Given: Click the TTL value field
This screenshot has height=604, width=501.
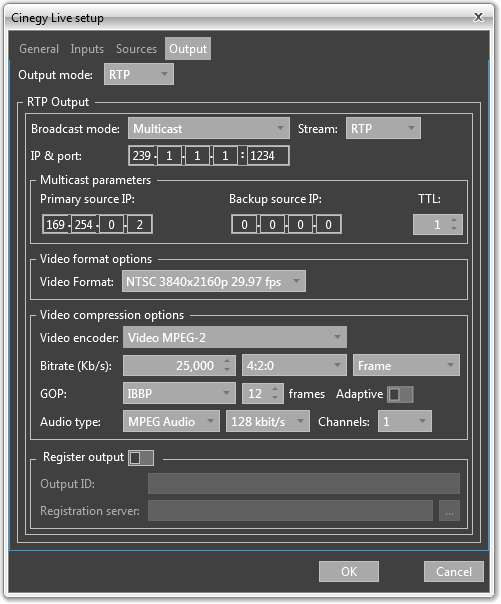Looking at the screenshot, I should pyautogui.click(x=431, y=225).
